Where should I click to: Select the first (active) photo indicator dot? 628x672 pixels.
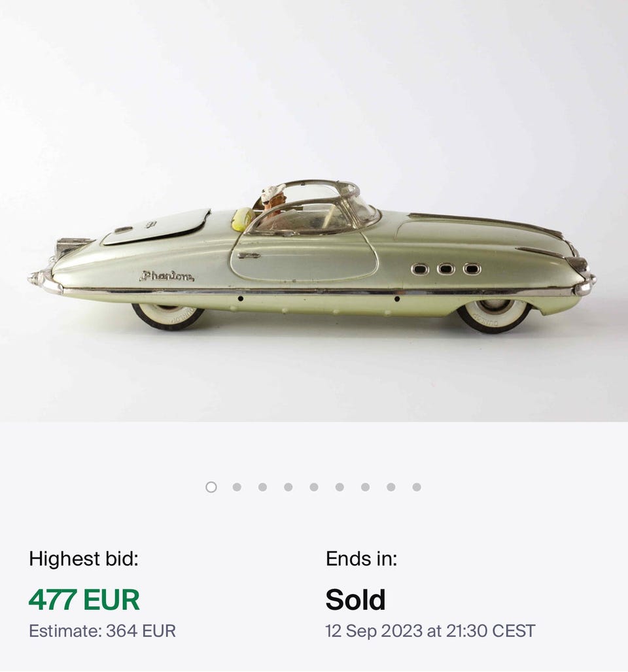tap(211, 487)
